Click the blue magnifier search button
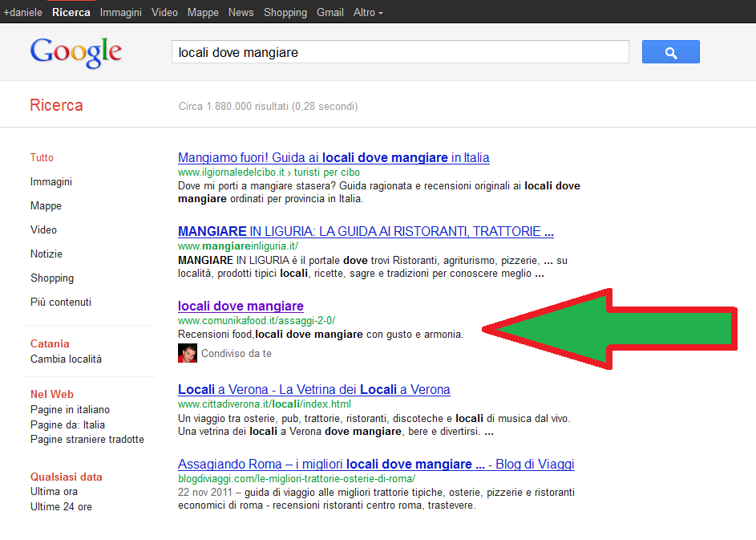756x540 pixels. [671, 51]
